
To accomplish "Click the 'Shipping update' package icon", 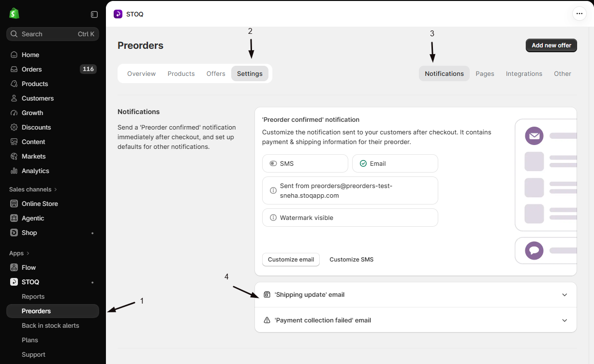I will (267, 294).
